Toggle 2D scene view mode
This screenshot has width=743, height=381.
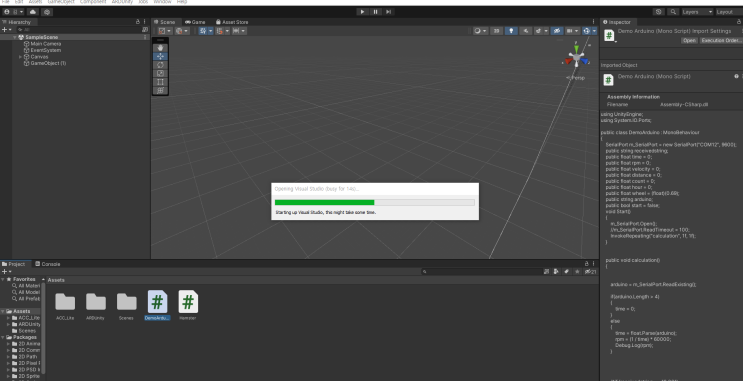(496, 31)
